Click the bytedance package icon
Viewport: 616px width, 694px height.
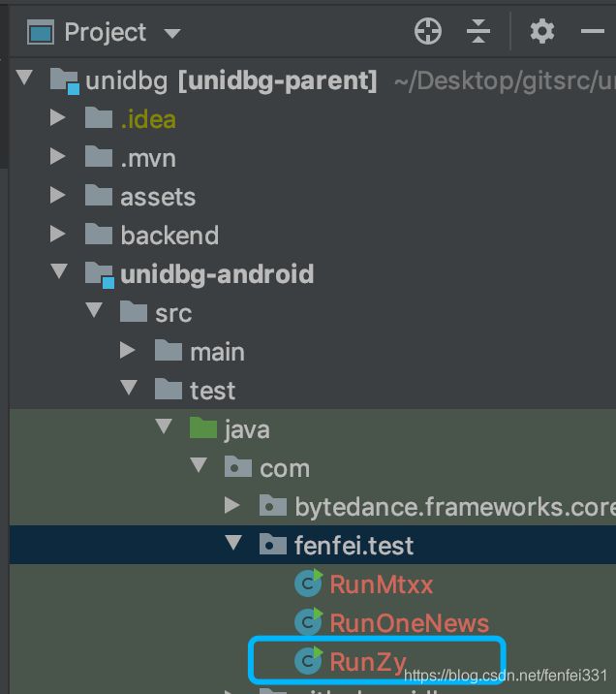273,506
